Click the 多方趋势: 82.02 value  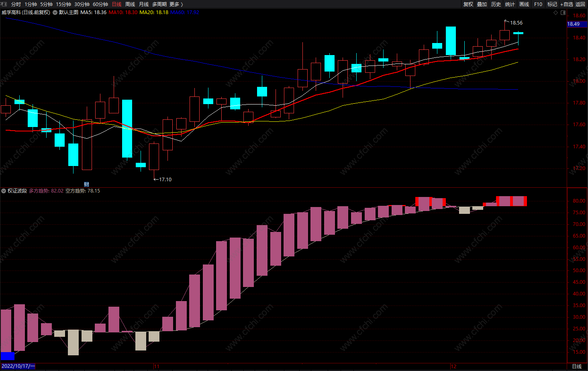pyautogui.click(x=46, y=191)
